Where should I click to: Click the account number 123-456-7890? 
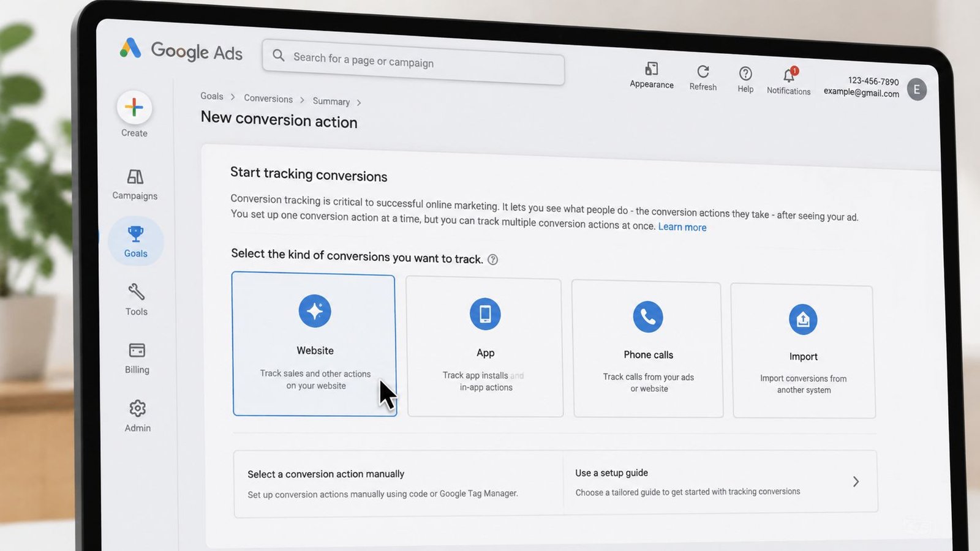(873, 81)
